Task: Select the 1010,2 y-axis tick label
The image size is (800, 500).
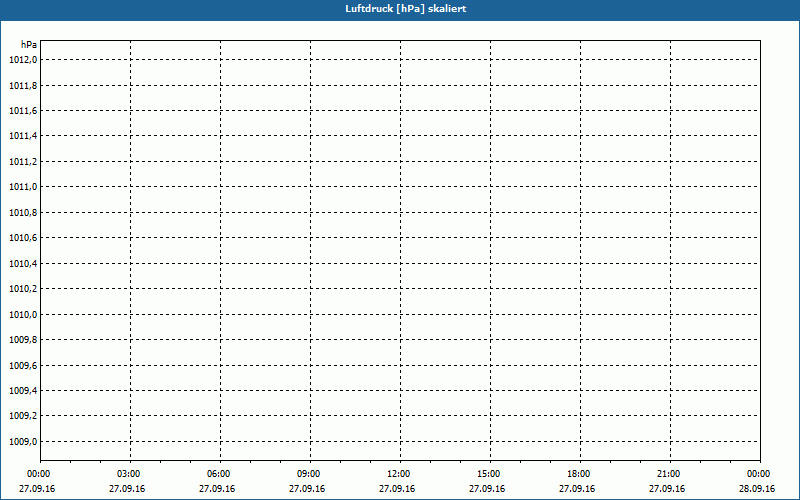Action: tap(23, 289)
